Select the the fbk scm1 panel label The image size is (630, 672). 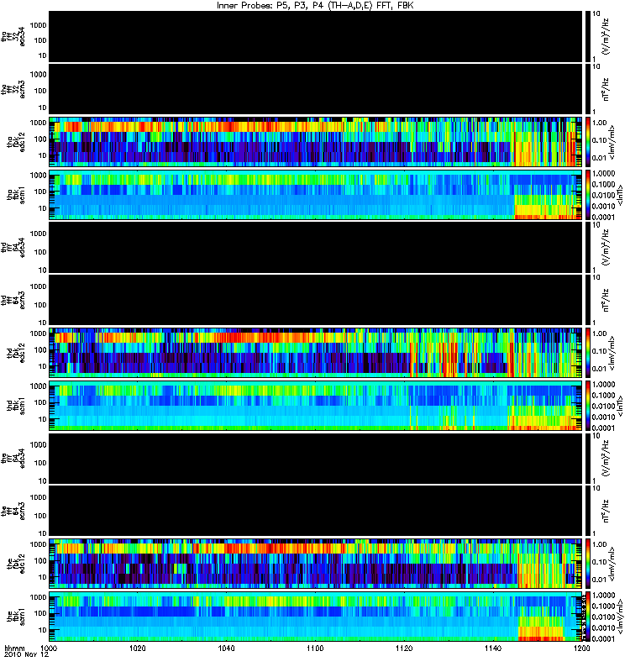(16, 617)
